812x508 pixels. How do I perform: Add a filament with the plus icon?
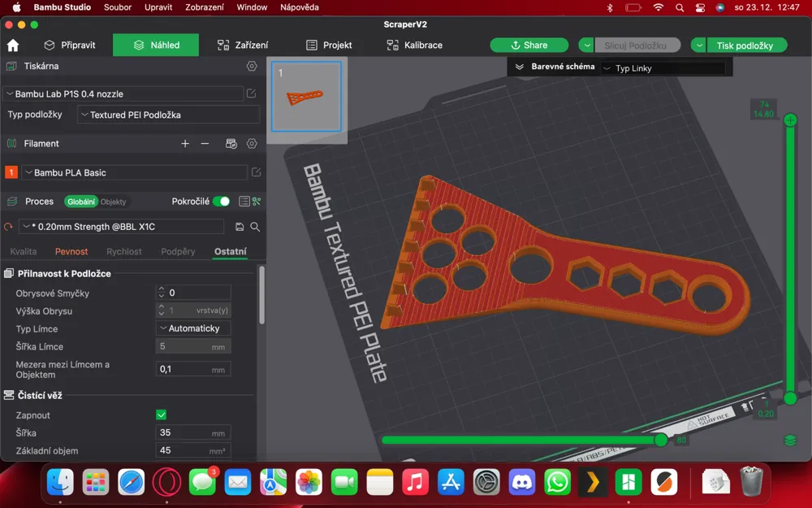click(185, 144)
